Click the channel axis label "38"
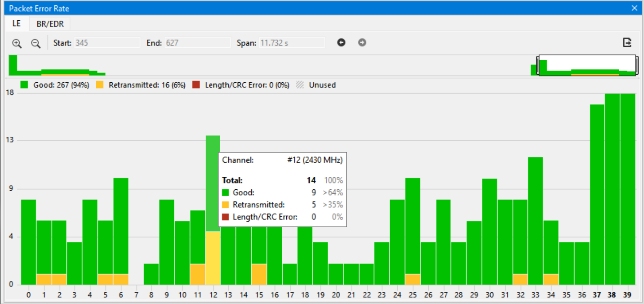 point(613,295)
